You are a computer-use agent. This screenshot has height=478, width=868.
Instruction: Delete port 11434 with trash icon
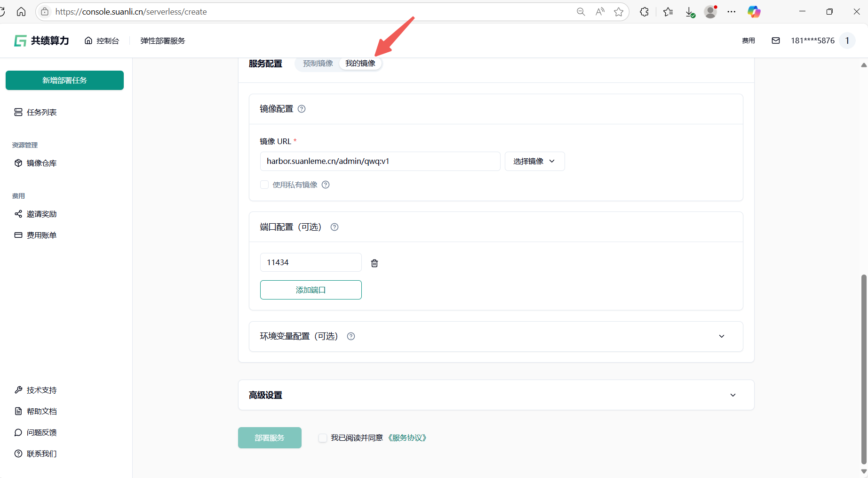pos(374,263)
